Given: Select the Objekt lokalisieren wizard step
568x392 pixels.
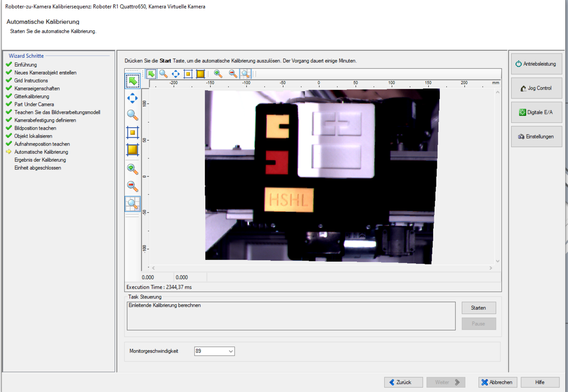Looking at the screenshot, I should [x=33, y=136].
